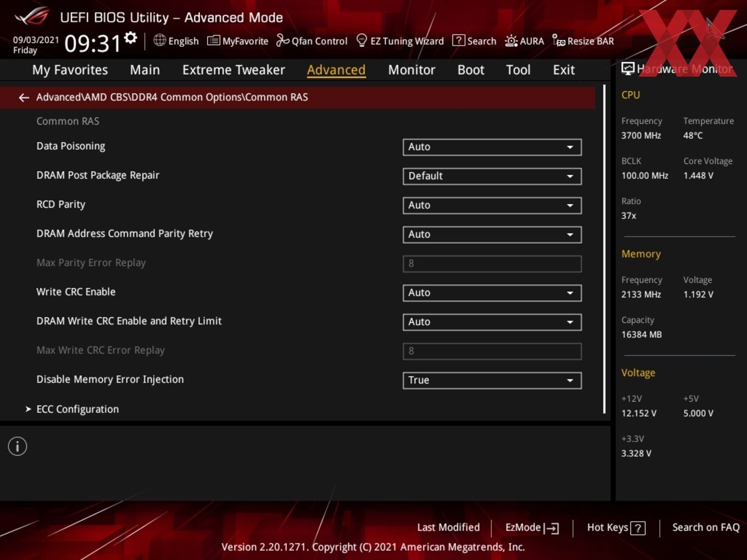Click the CPU temperature value '48°C'
Image resolution: width=747 pixels, height=560 pixels.
tap(693, 136)
